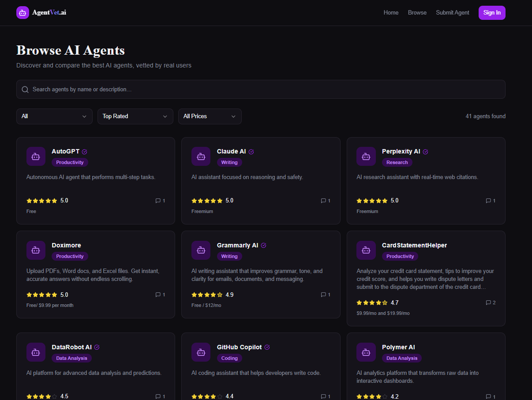Viewport: 532px width, 400px height.
Task: Navigate to the Home menu item
Action: 391,12
